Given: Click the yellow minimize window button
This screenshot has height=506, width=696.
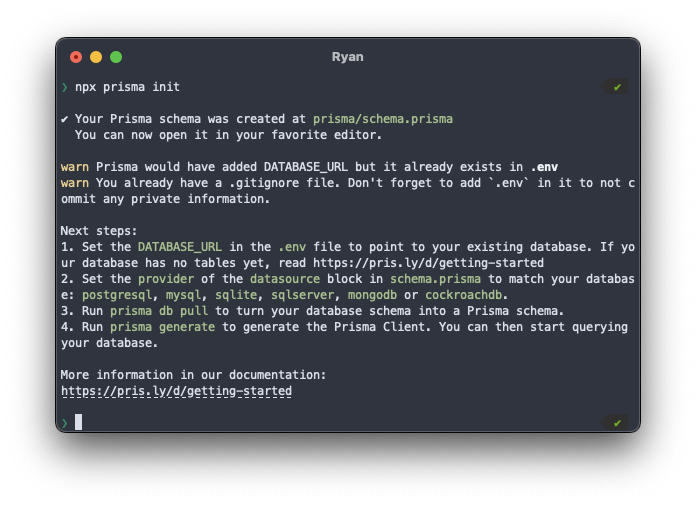Looking at the screenshot, I should [x=96, y=57].
